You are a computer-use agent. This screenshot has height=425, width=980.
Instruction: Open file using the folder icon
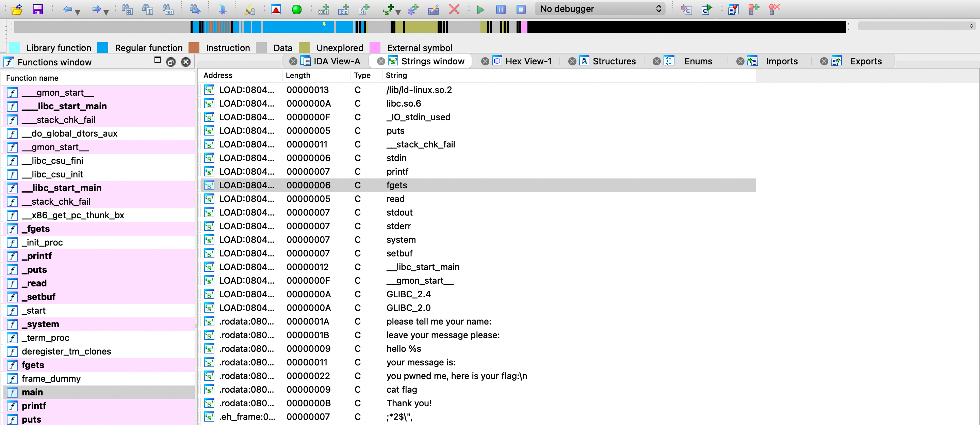tap(17, 9)
